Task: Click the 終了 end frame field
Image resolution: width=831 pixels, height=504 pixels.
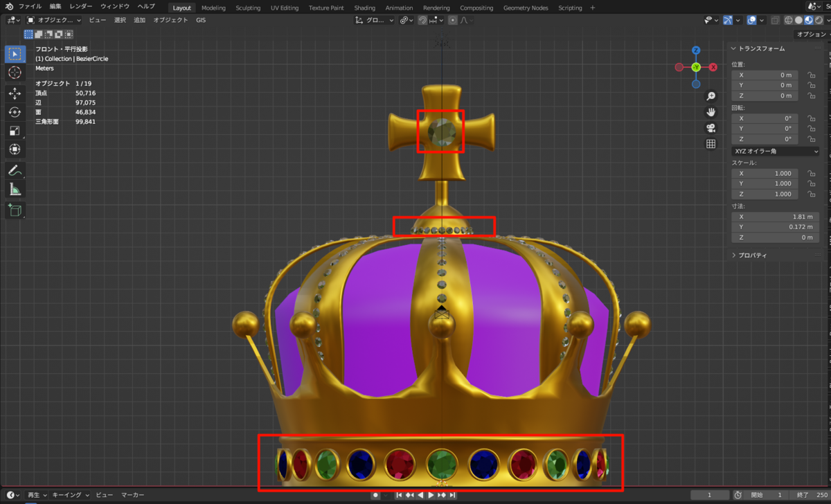Action: [x=810, y=495]
